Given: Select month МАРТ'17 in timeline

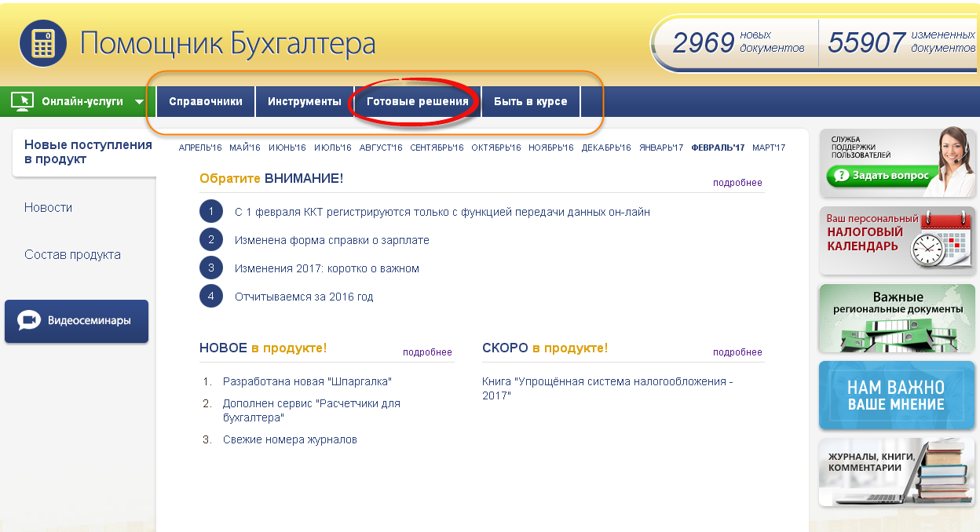Looking at the screenshot, I should [x=768, y=148].
